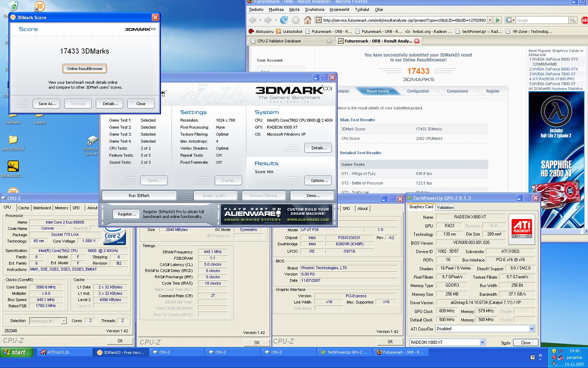This screenshot has height=368, width=588.
Task: Open Adblock Plus ABP icon
Action: (x=584, y=20)
